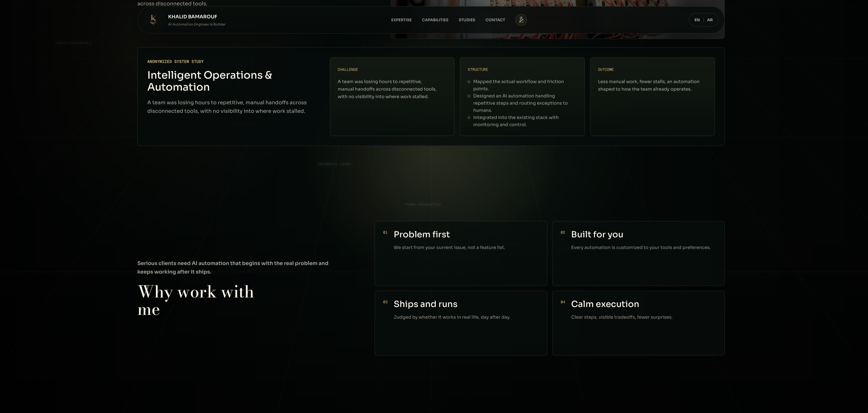Click the circular signature icon in the navbar
The width and height of the screenshot is (868, 413).
pos(521,20)
